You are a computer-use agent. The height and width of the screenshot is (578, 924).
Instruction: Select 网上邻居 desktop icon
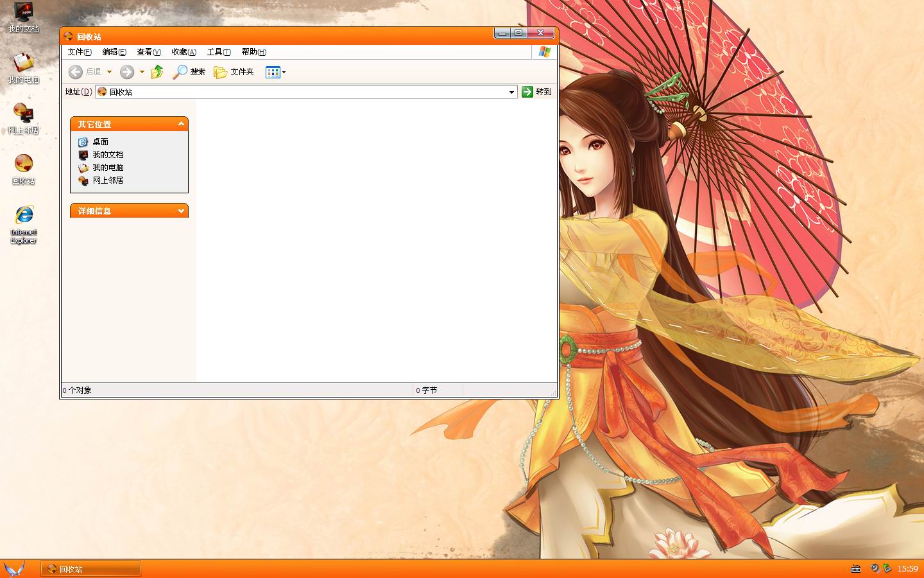pos(24,119)
